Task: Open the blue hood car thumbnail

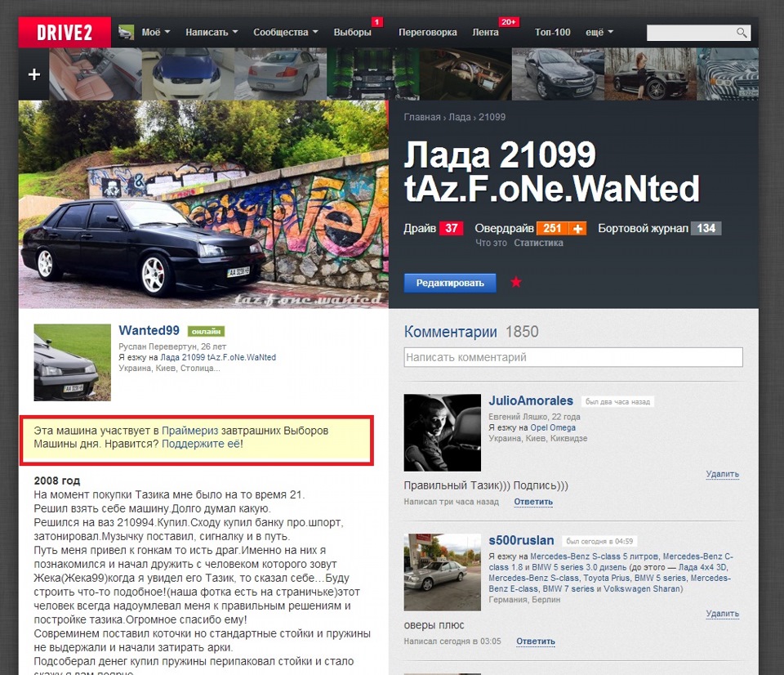Action: pos(188,74)
